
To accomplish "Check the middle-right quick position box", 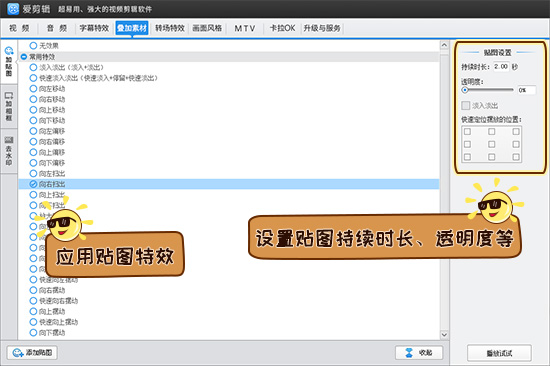I will pyautogui.click(x=516, y=144).
